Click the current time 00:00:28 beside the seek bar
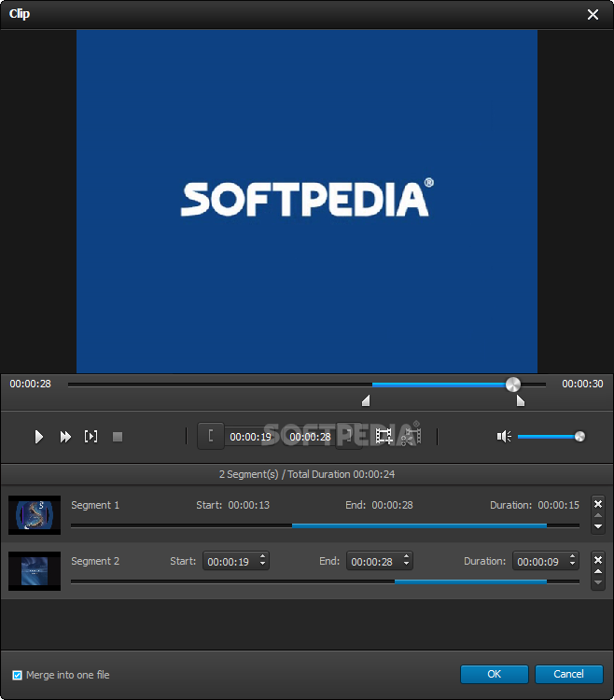 tap(31, 384)
